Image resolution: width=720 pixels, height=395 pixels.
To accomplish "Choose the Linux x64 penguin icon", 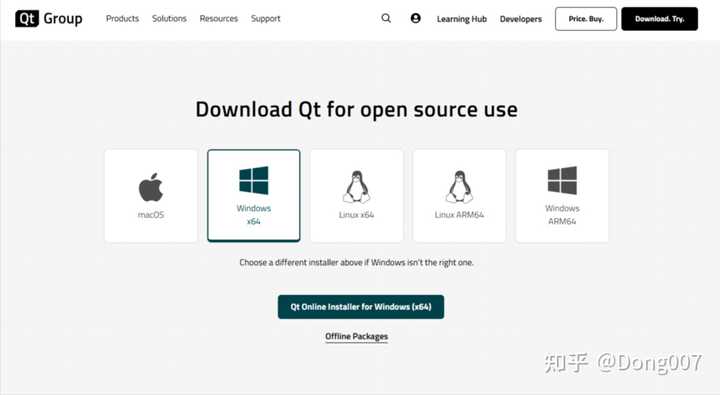I will (356, 187).
